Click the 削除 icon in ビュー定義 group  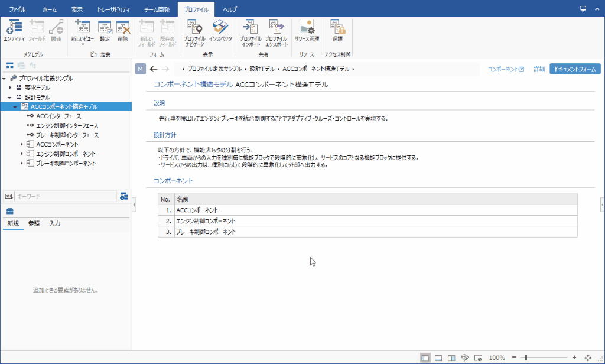[123, 28]
